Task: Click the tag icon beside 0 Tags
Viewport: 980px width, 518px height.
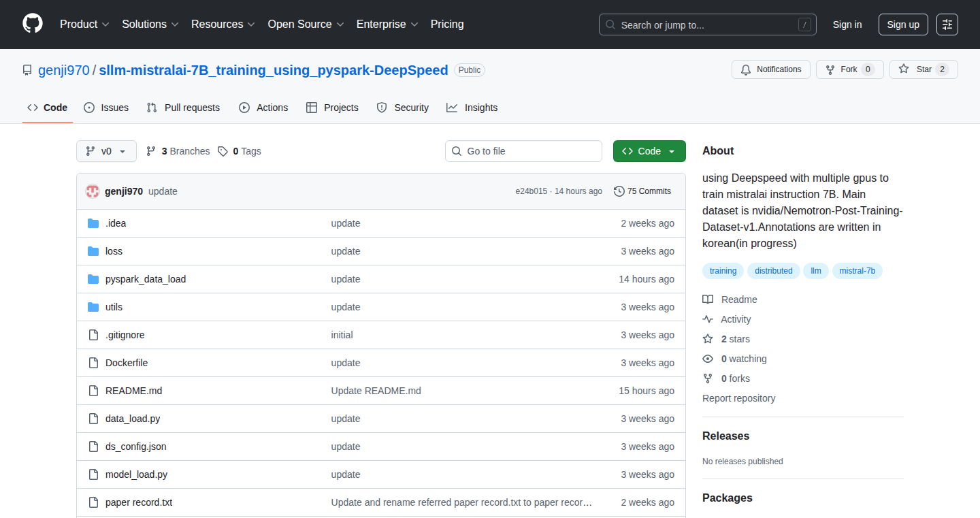Action: click(223, 151)
